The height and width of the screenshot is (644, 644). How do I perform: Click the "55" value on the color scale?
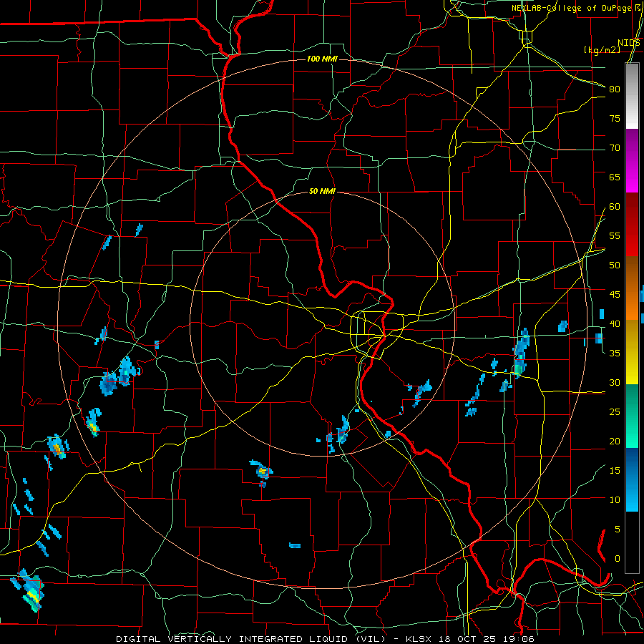pos(615,235)
